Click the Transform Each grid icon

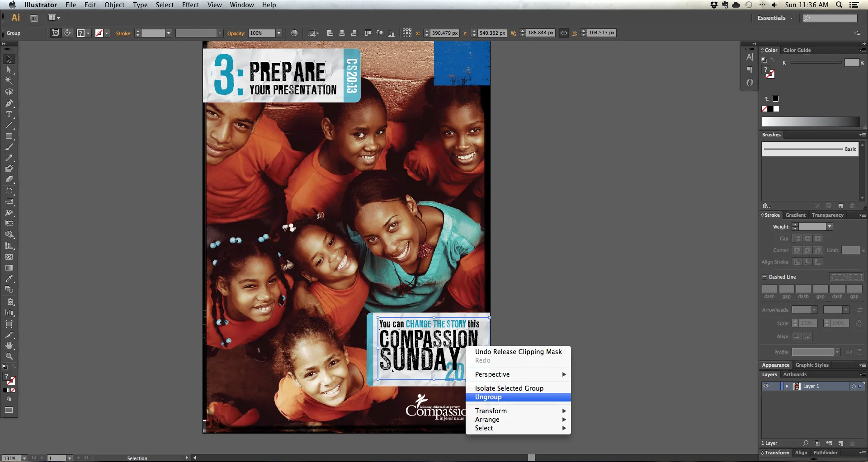pos(407,33)
